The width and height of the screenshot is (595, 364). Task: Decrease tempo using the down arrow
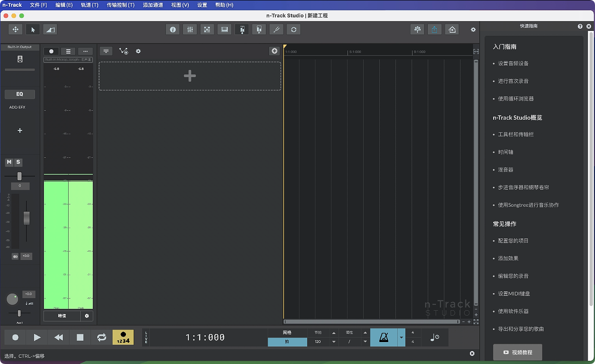pyautogui.click(x=334, y=342)
